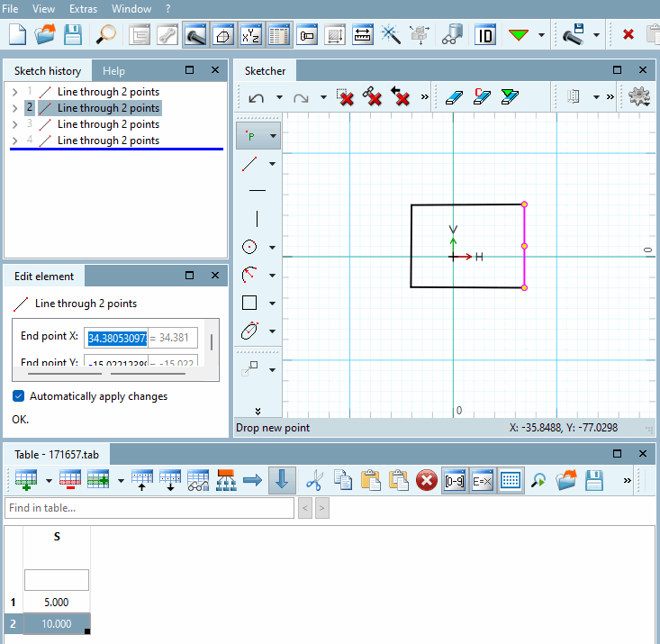Viewport: 660px width, 644px height.
Task: Click the Sketcher undo arrow
Action: point(256,98)
